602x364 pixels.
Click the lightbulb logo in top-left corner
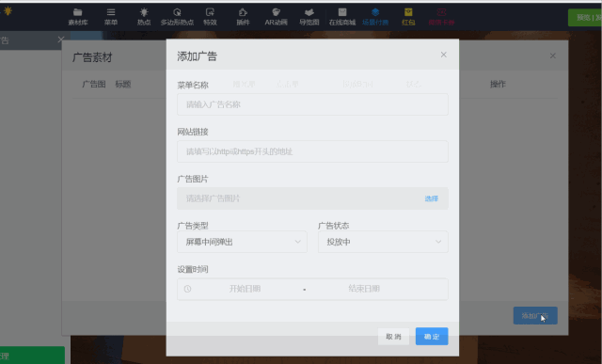(x=8, y=11)
